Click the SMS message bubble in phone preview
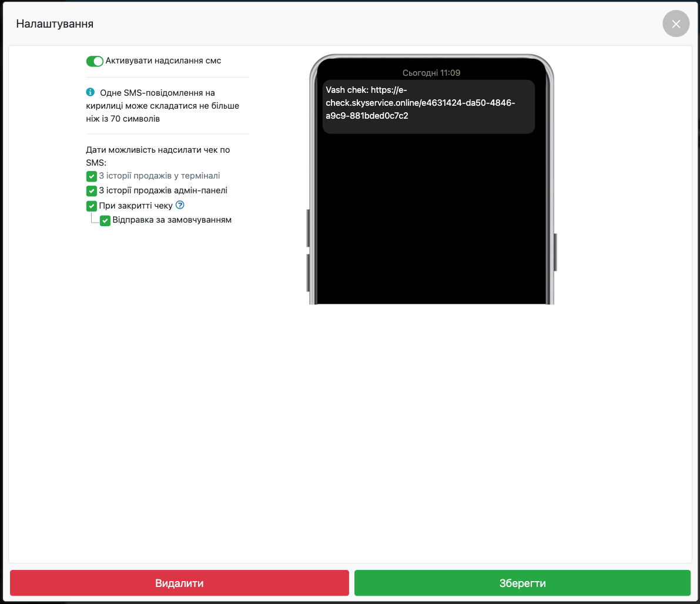Image resolution: width=700 pixels, height=604 pixels. pos(428,106)
